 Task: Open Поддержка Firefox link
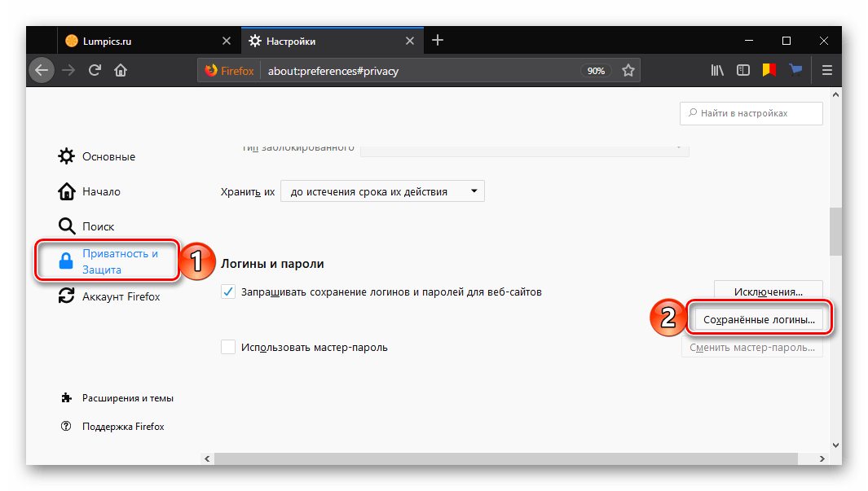click(x=112, y=427)
